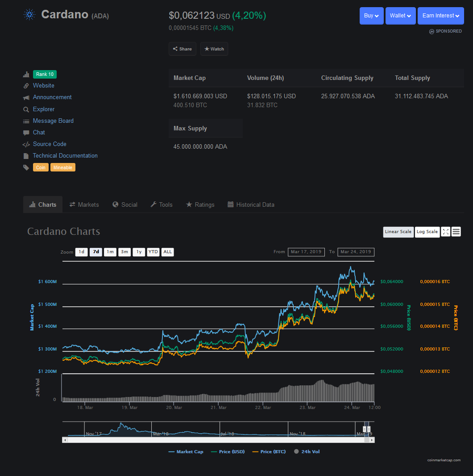Click the chat bubble icon
The height and width of the screenshot is (476, 473).
click(26, 133)
